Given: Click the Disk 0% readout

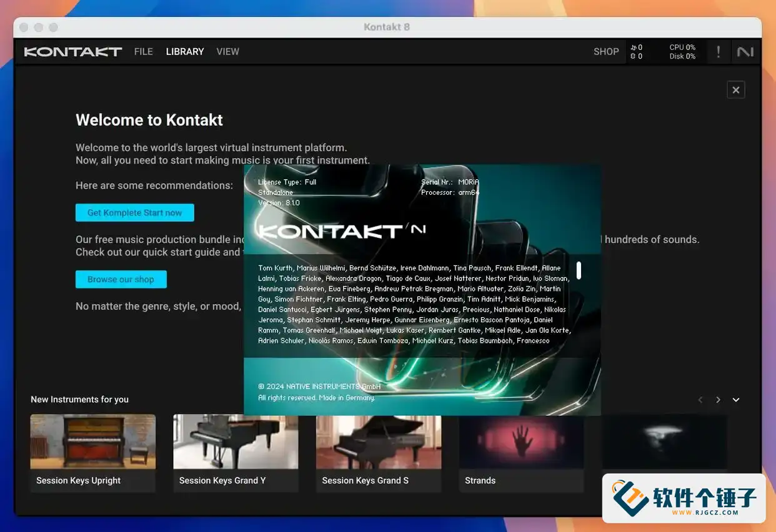Looking at the screenshot, I should 682,56.
